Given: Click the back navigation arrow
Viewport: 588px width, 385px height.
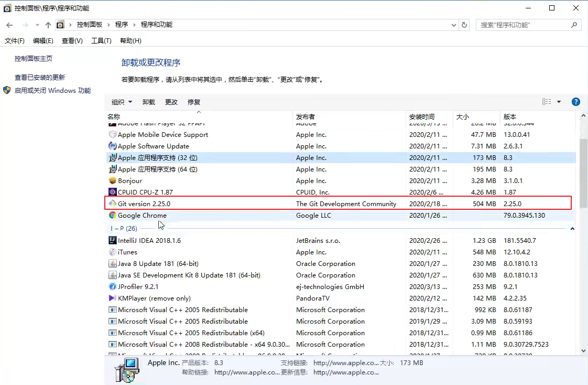Looking at the screenshot, I should click(x=9, y=24).
